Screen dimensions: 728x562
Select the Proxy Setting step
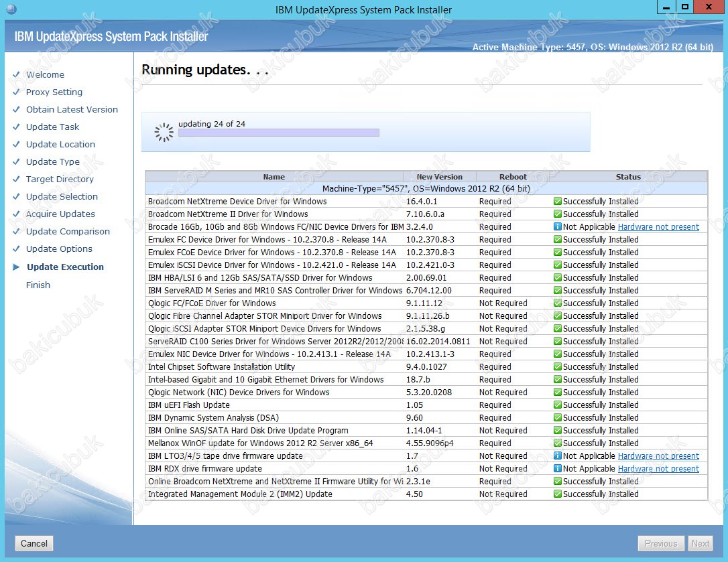[54, 92]
